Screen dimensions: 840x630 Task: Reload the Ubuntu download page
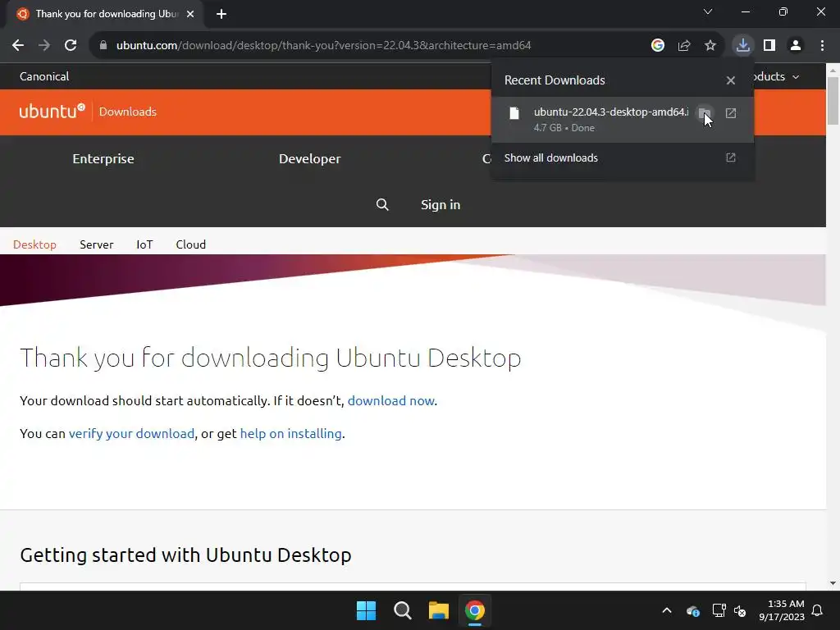(x=71, y=46)
